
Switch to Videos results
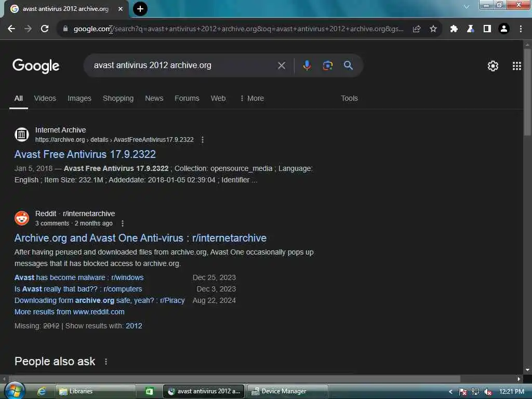pos(45,98)
